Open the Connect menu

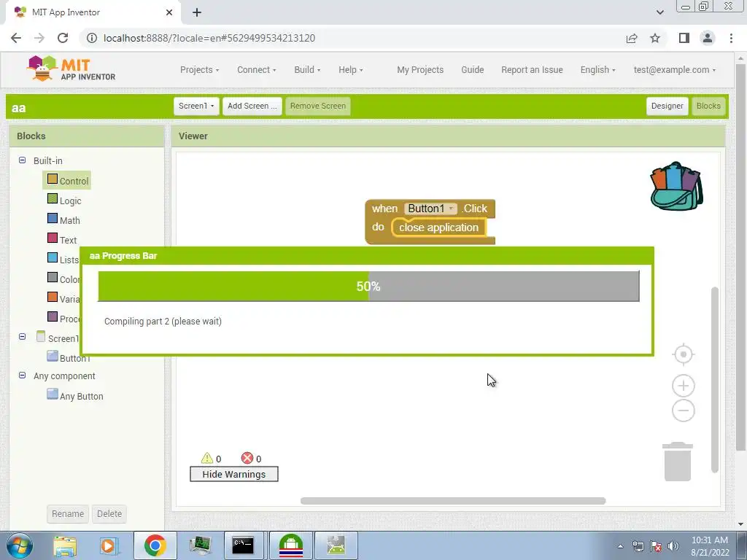click(x=256, y=69)
